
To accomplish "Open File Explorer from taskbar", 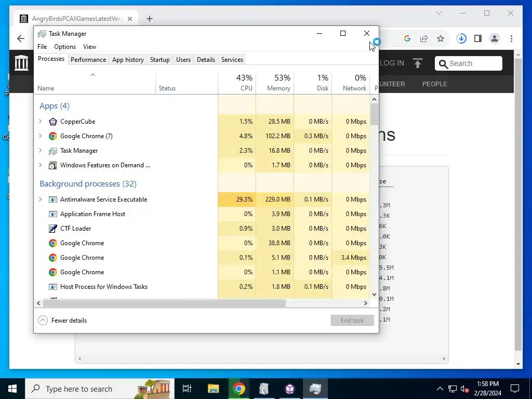I will tap(213, 389).
